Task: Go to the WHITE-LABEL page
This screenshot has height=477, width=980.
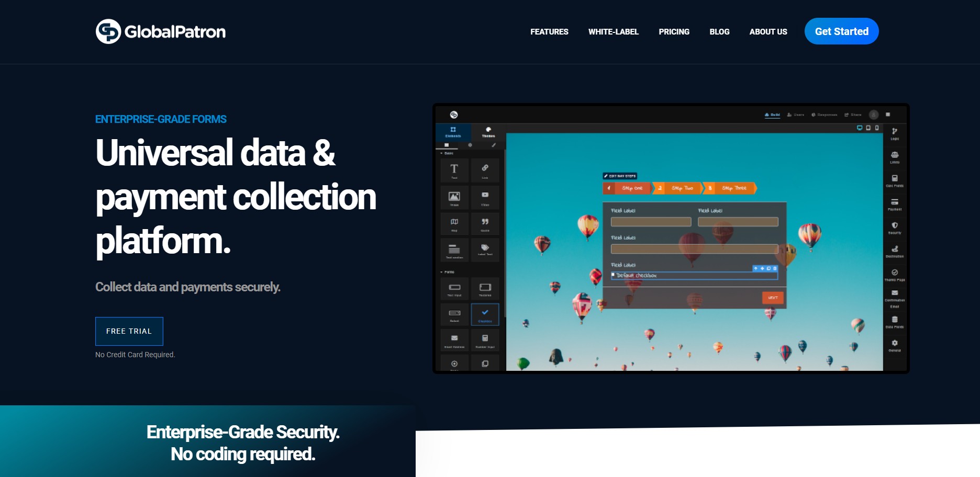Action: point(613,32)
